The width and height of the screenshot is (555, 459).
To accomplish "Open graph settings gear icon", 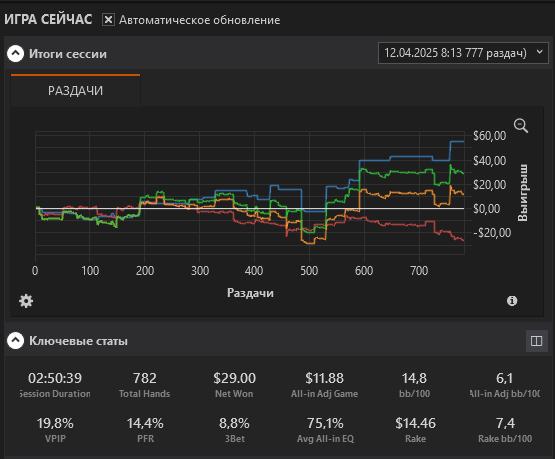I will pyautogui.click(x=26, y=301).
